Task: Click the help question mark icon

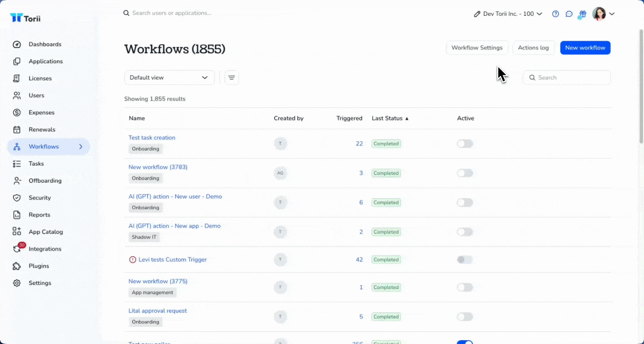Action: pyautogui.click(x=555, y=14)
